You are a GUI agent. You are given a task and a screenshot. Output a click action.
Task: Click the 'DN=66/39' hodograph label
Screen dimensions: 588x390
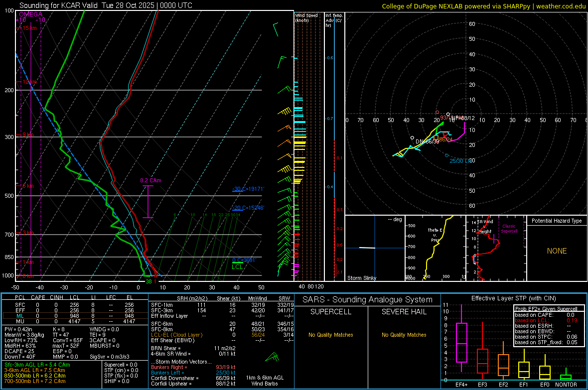click(427, 142)
